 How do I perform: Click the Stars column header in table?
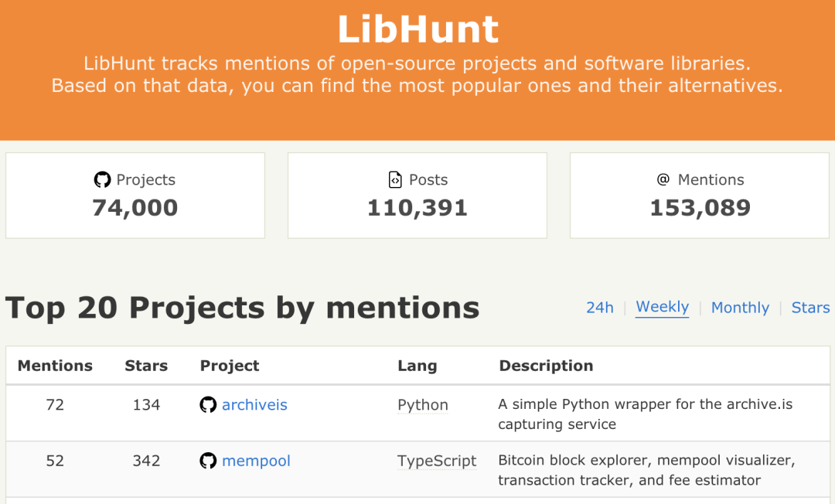146,366
